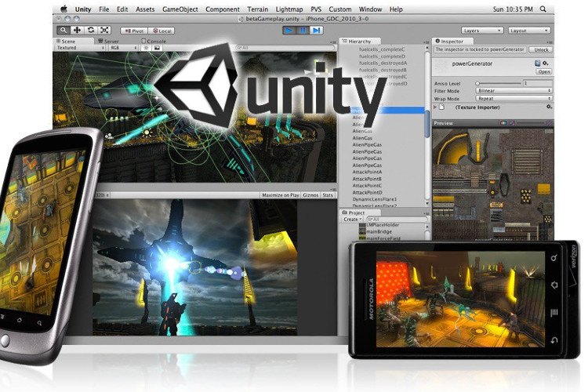Select AttackPointB in Hierarchy

(x=367, y=179)
